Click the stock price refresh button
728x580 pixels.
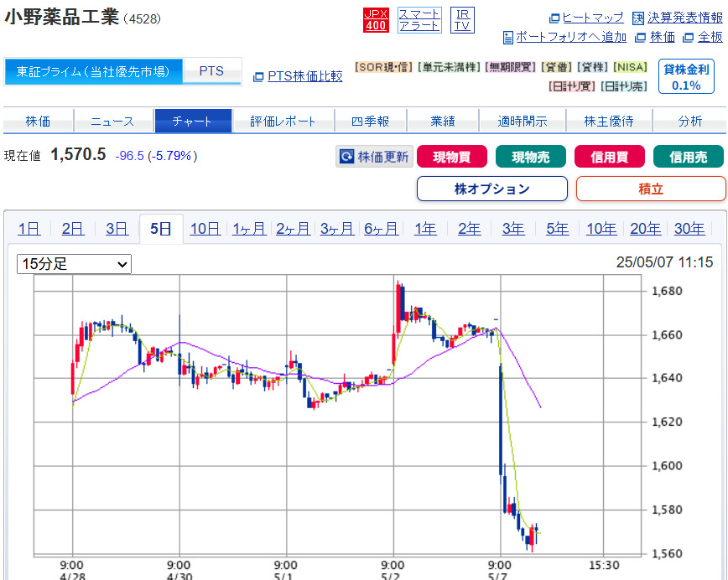[x=374, y=157]
